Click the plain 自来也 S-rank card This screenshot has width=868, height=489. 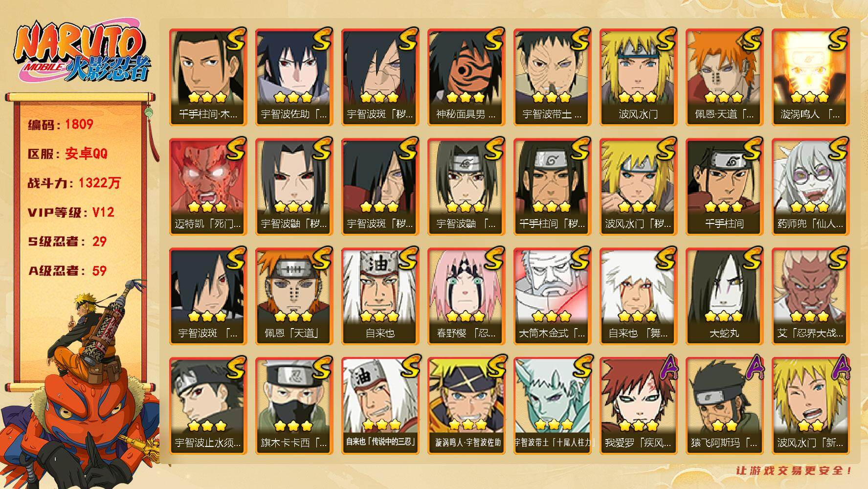tap(380, 296)
